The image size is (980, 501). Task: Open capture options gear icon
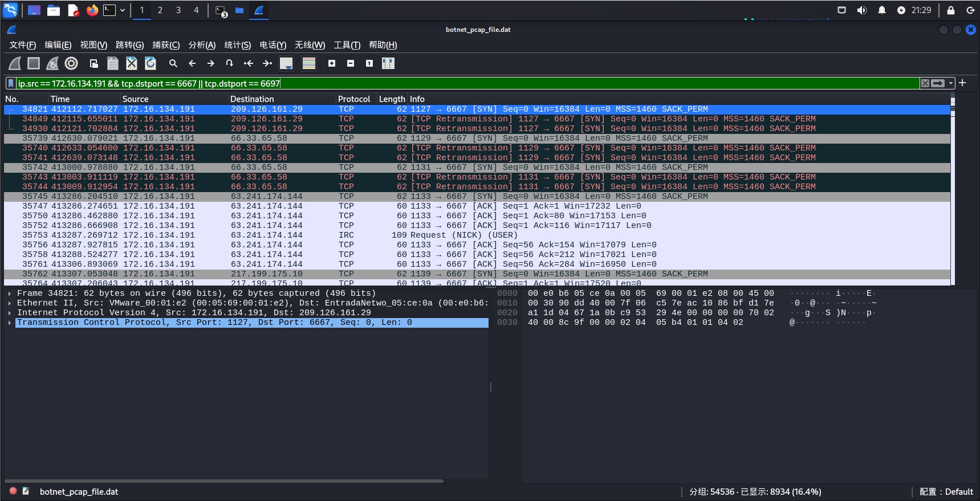tap(71, 63)
